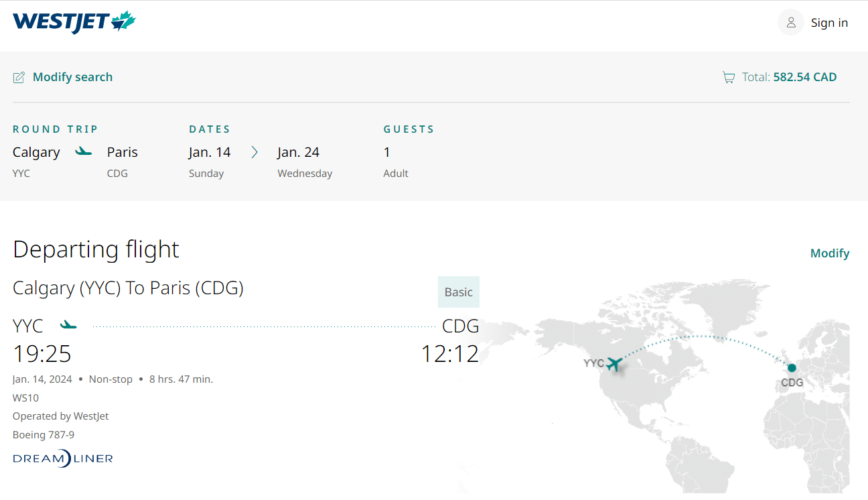Click the chevron arrow between travel dates
Screen dimensions: 868x500
tap(255, 152)
